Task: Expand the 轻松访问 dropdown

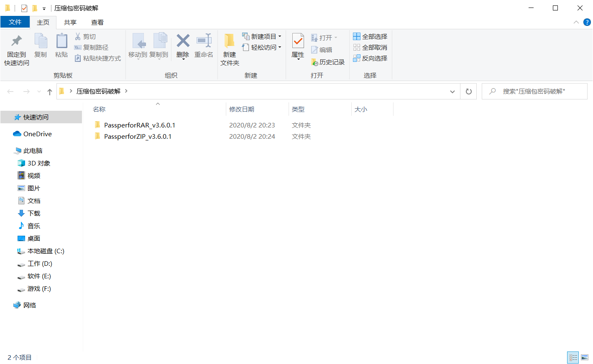Action: click(262, 47)
